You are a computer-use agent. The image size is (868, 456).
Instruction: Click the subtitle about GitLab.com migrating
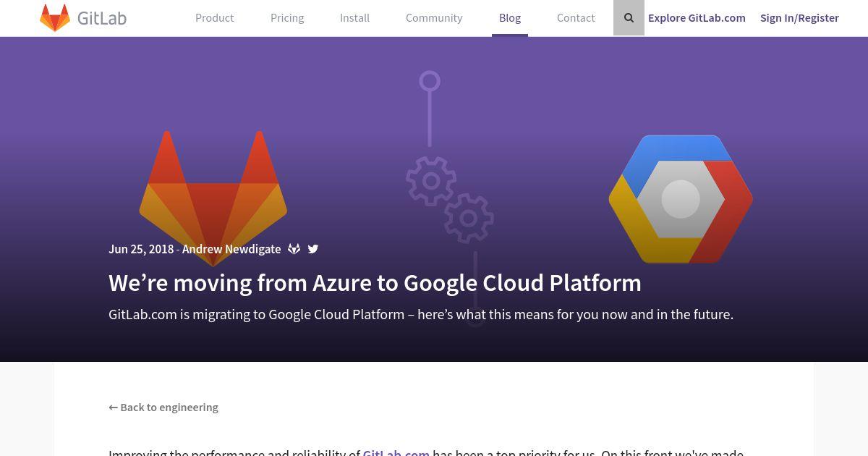pyautogui.click(x=421, y=314)
